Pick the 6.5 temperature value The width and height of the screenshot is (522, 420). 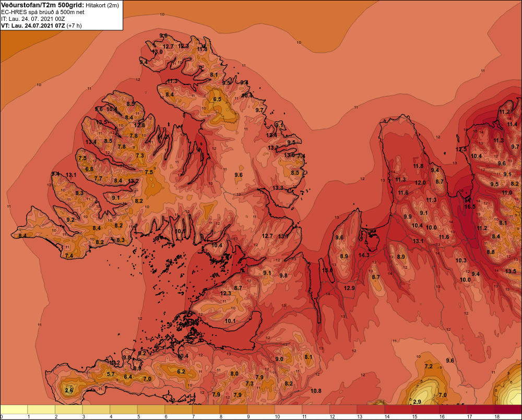217,99
